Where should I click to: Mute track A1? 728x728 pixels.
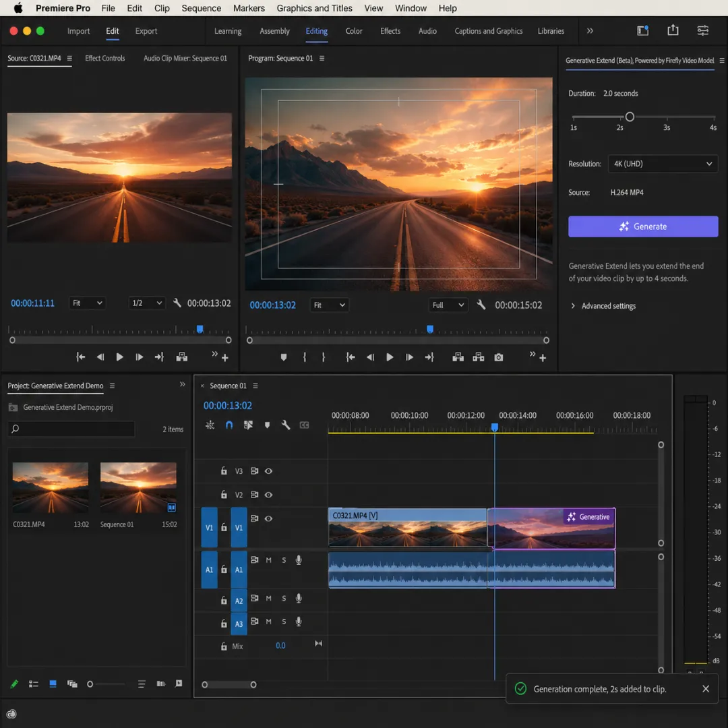[268, 560]
